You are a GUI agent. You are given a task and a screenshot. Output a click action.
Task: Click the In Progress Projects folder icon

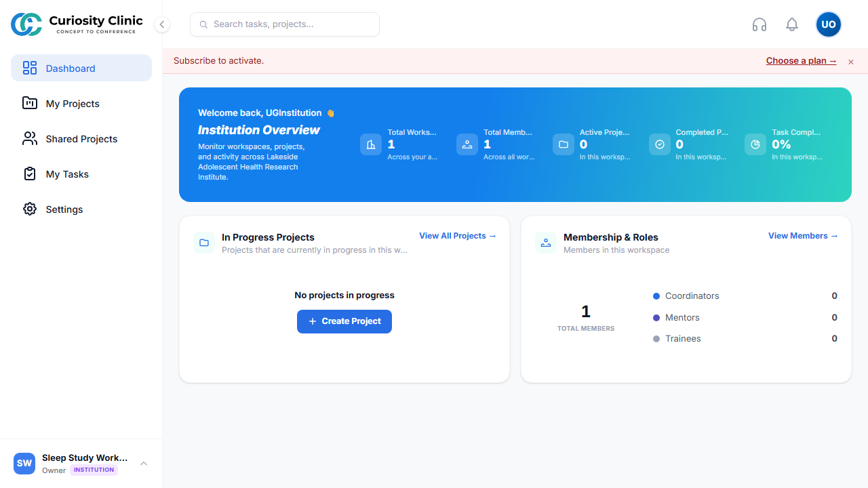[204, 243]
